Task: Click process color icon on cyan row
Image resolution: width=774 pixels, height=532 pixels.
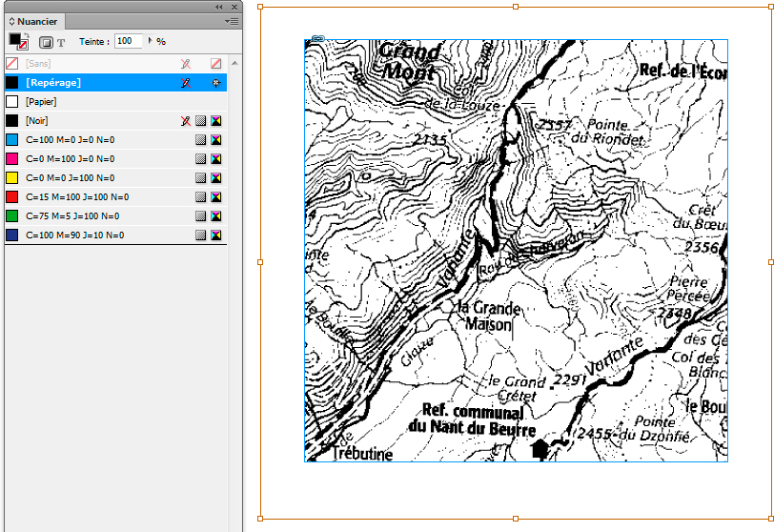Action: (x=200, y=139)
